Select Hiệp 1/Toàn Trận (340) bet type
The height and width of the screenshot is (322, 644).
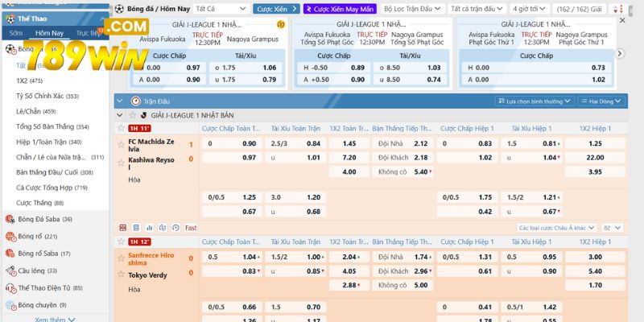tap(49, 142)
